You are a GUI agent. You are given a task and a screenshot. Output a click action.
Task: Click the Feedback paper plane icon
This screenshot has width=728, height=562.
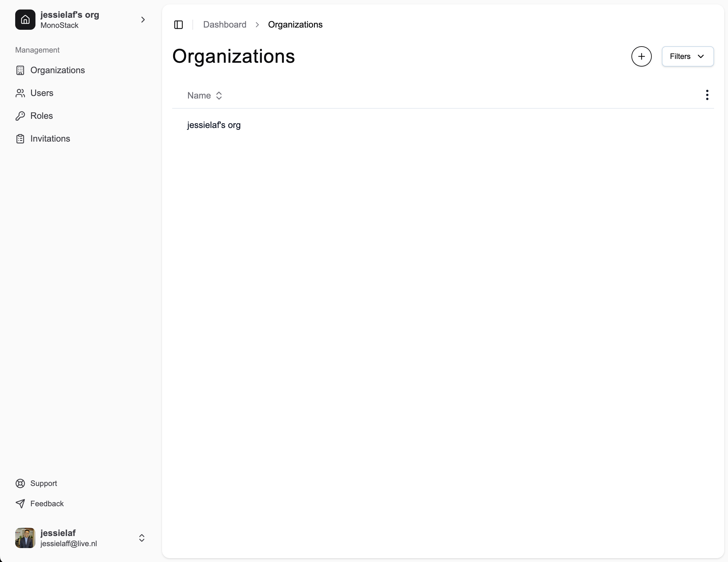click(x=20, y=504)
